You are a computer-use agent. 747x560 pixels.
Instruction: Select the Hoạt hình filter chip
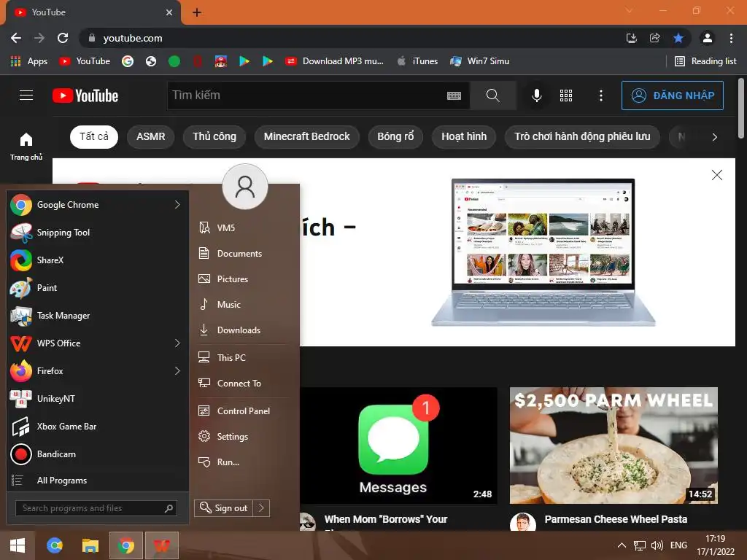coord(464,136)
